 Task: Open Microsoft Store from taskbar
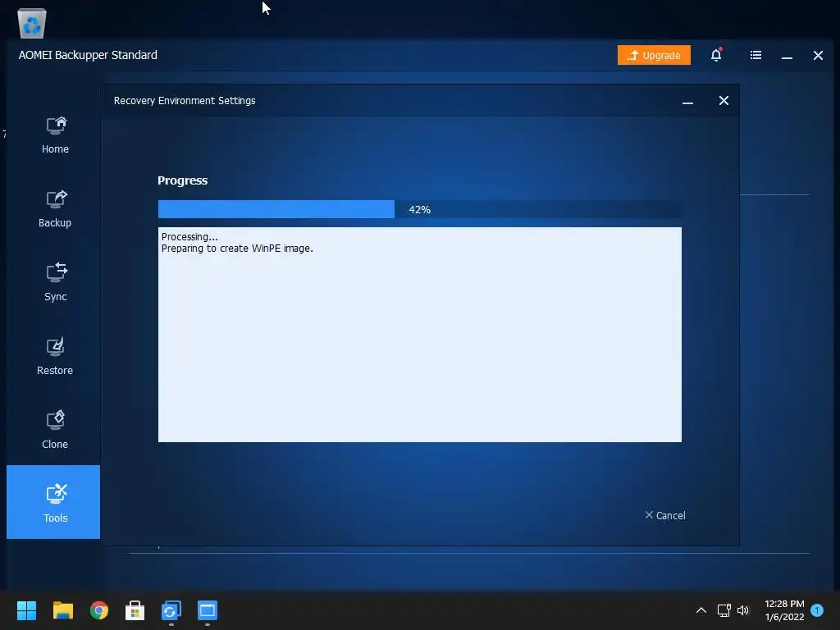[135, 610]
